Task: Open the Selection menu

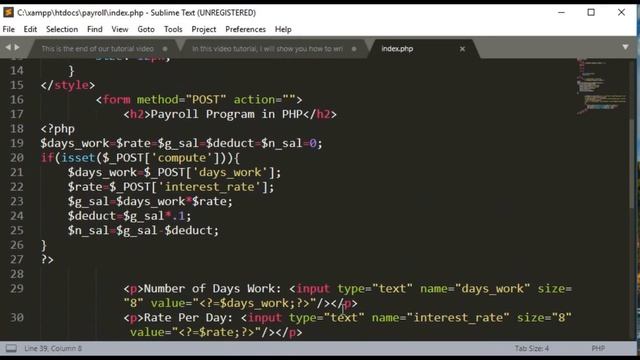Action: [x=62, y=29]
